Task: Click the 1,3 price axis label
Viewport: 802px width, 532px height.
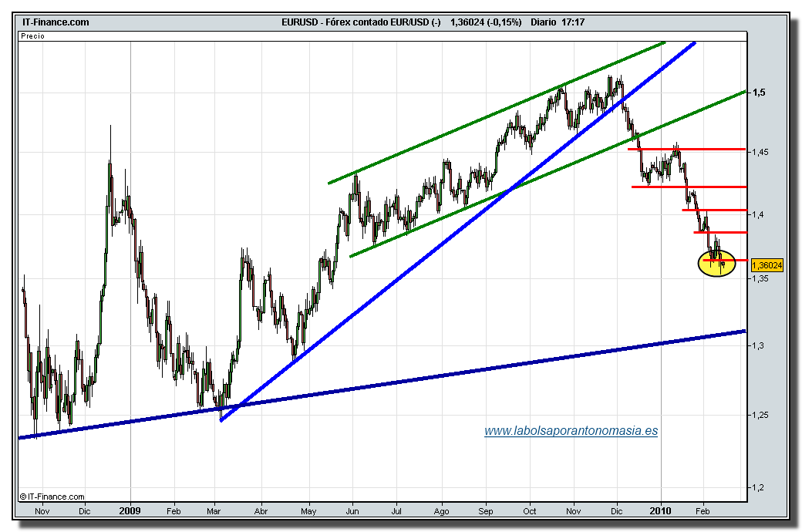Action: point(757,345)
